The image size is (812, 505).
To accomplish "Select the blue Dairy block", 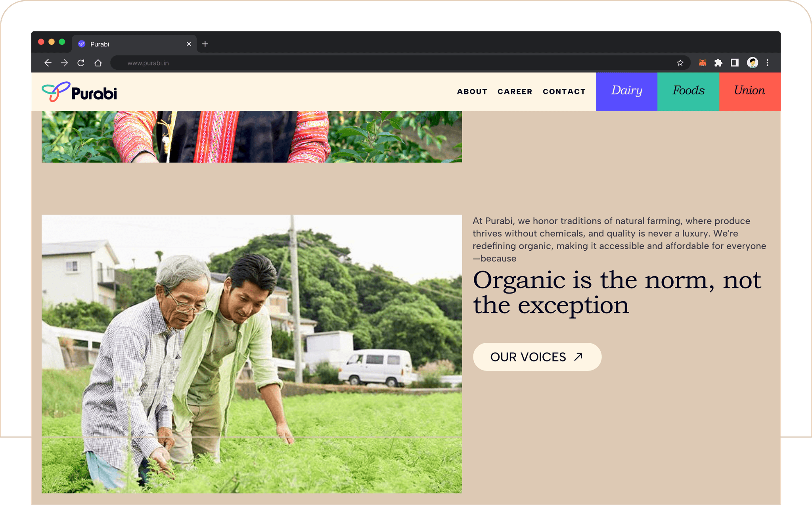I will pyautogui.click(x=626, y=91).
